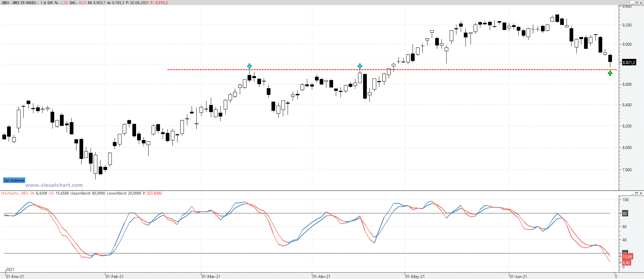Click the '2021' year label
This screenshot has width=644, height=279.
(10, 269)
